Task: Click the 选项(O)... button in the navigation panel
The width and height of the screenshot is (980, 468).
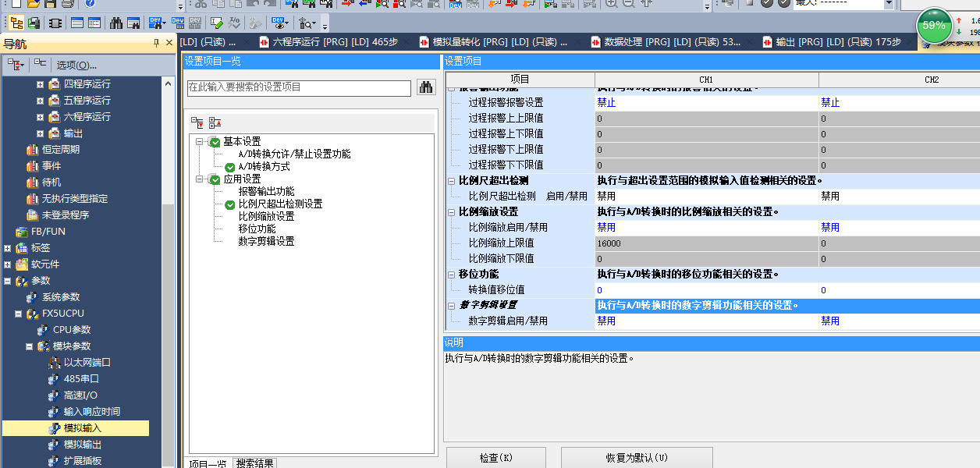Action: coord(76,65)
